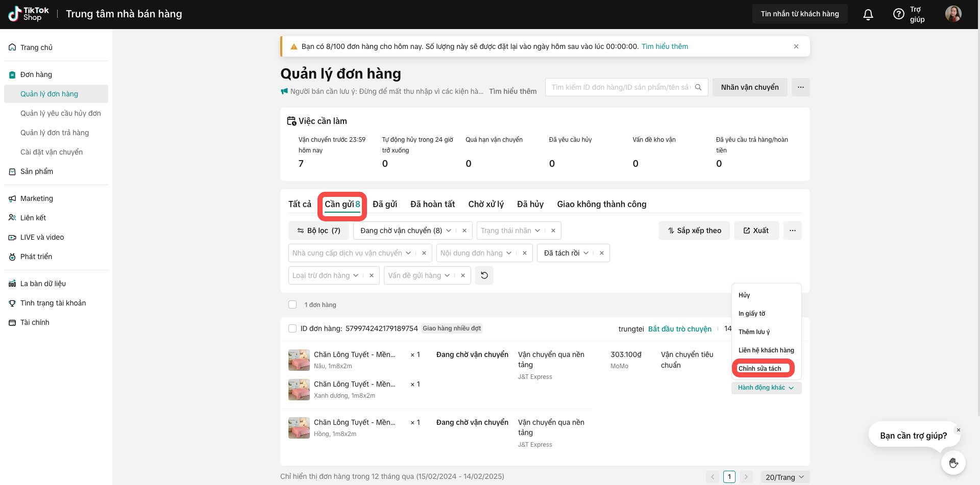The image size is (980, 485).
Task: Open more options beside Nhãn vận chuyển
Action: pyautogui.click(x=800, y=87)
